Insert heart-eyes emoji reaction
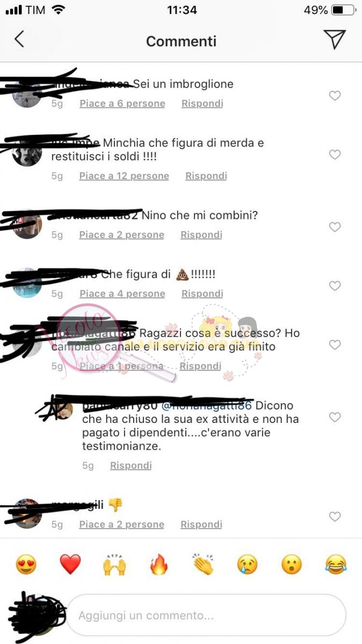 (x=26, y=565)
